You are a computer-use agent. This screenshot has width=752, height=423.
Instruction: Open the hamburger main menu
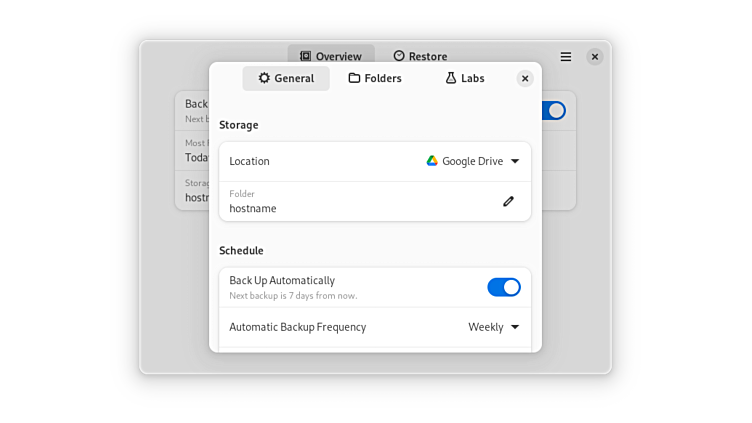[566, 57]
